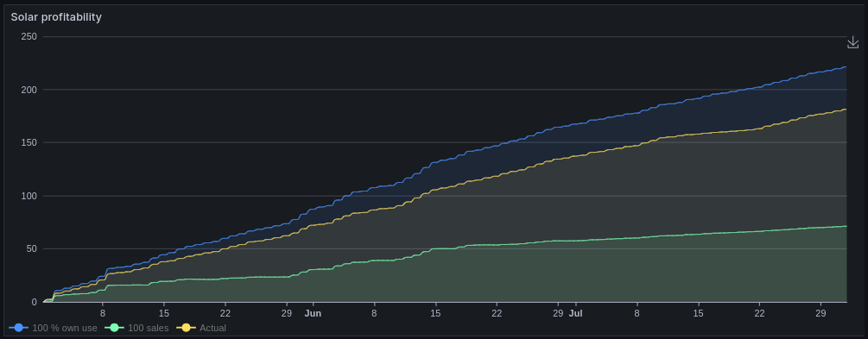
Task: Click the green legend marker for sales
Action: coord(114,328)
